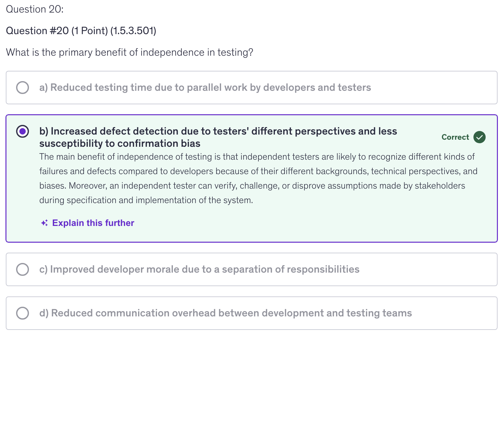
Task: Click the question text about independence in testing
Action: 129,52
